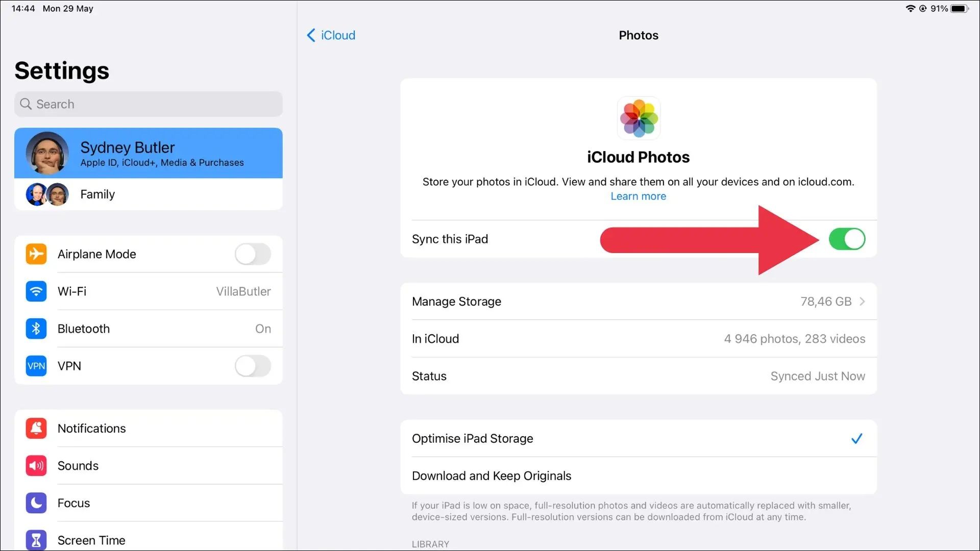Tap the Focus settings icon
980x551 pixels.
click(36, 503)
